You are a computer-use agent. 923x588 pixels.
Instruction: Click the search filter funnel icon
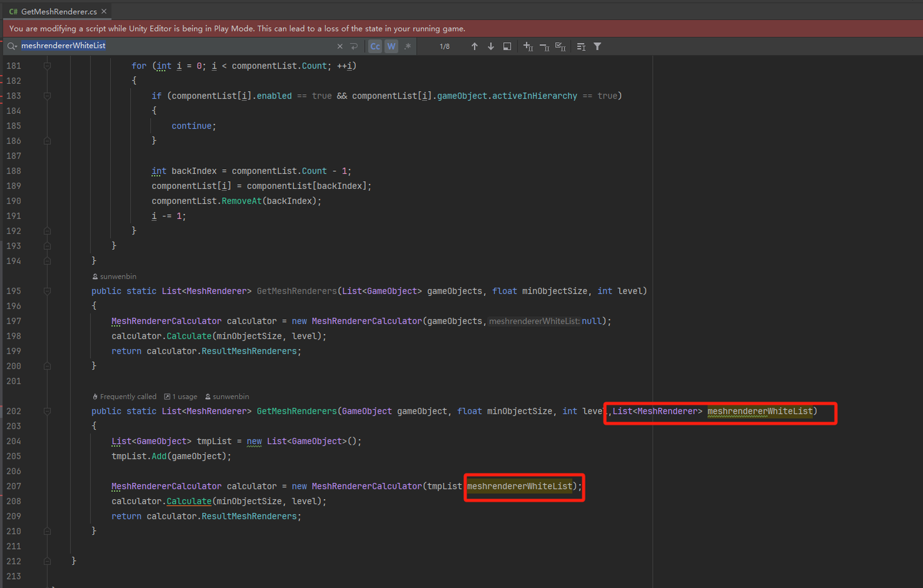point(597,46)
